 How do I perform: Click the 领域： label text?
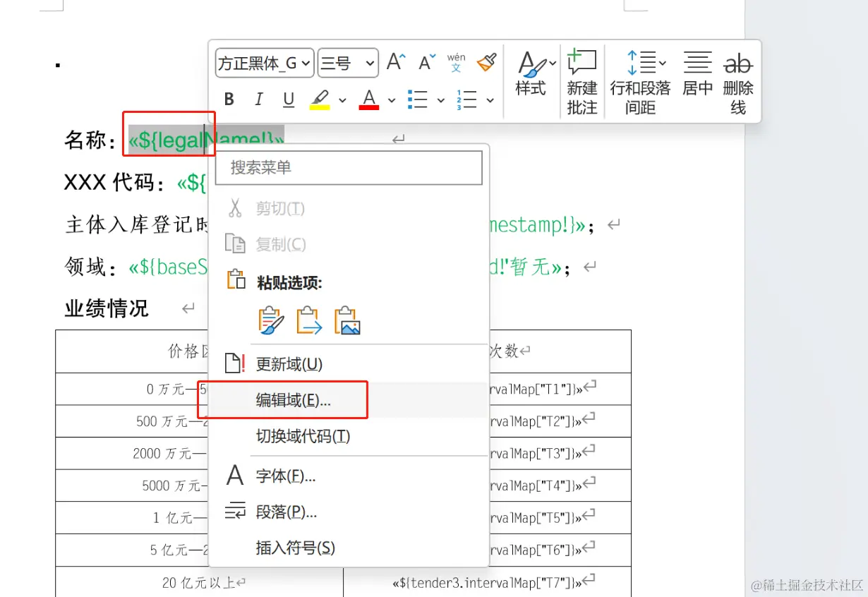(x=91, y=267)
